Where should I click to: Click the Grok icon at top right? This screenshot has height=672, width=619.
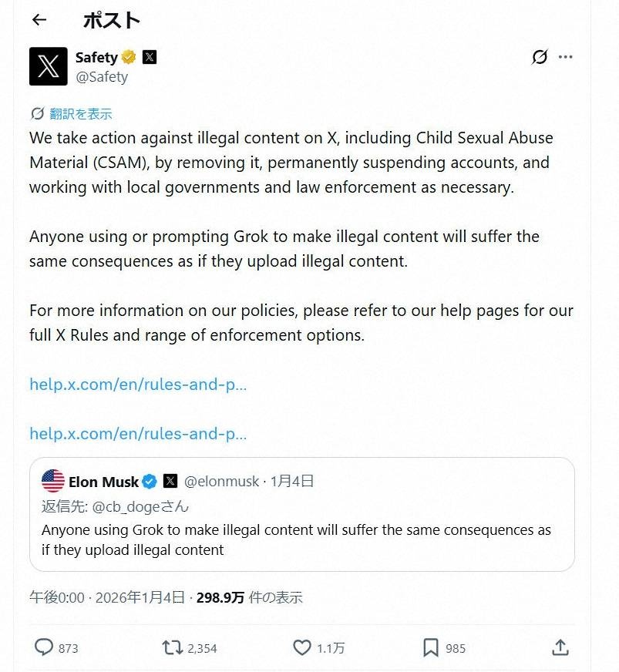tap(540, 57)
